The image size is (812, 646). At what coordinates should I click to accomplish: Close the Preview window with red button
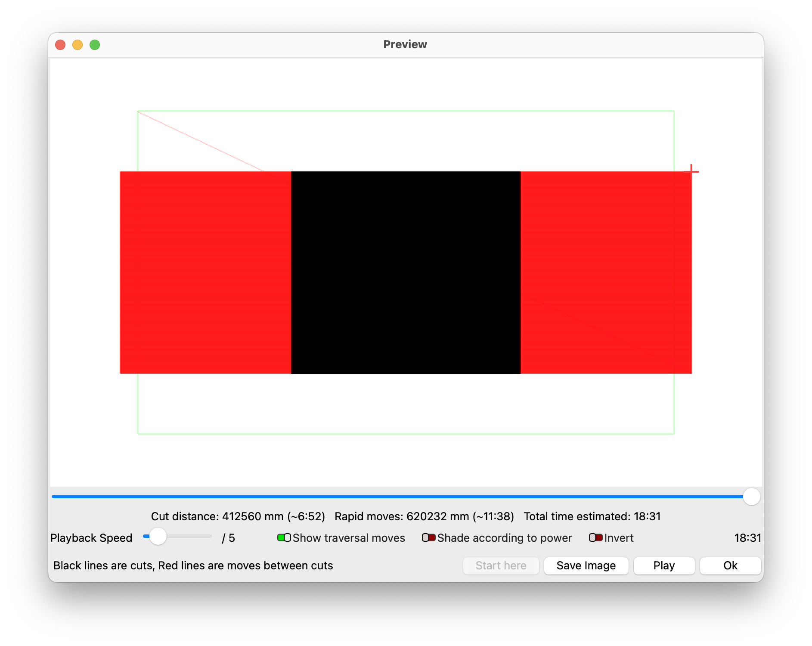[60, 45]
